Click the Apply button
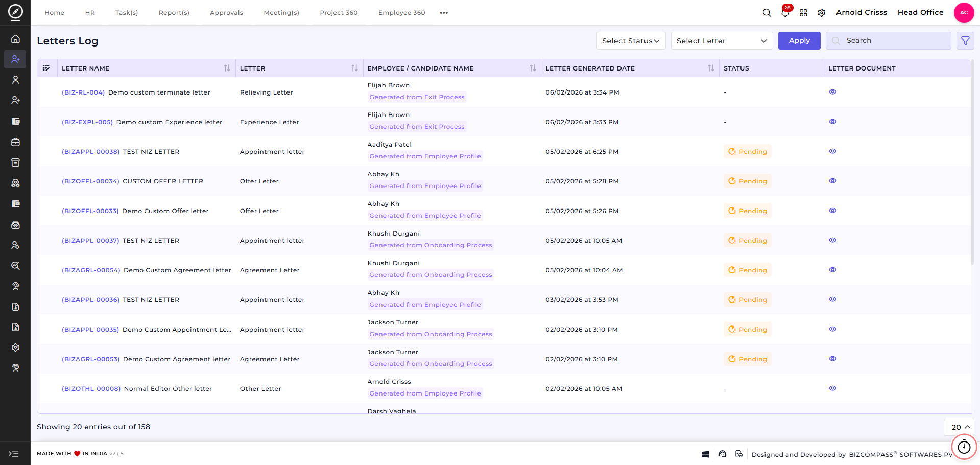This screenshot has height=465, width=980. tap(799, 41)
